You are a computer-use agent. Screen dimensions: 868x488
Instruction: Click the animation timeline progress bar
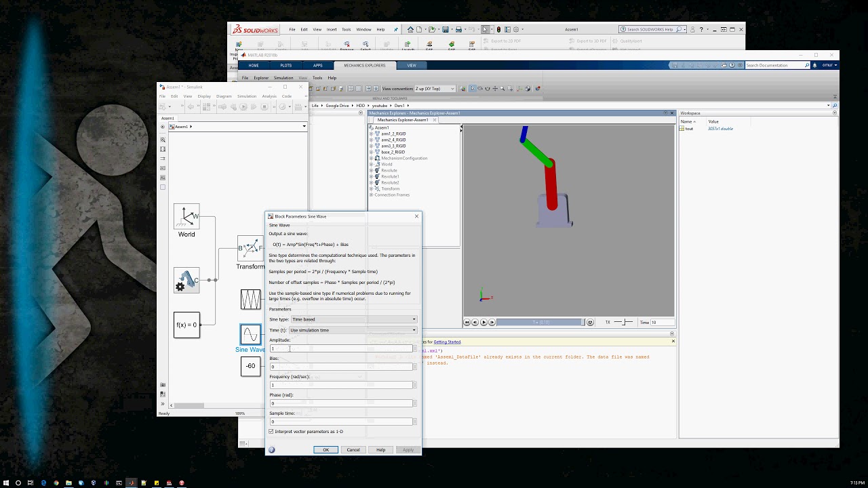point(540,323)
